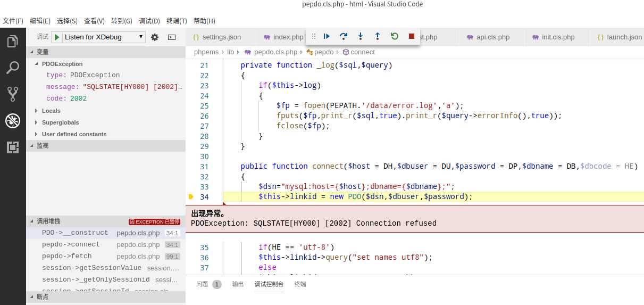Click line number 31 in the gutter
The height and width of the screenshot is (305, 644).
pyautogui.click(x=204, y=167)
